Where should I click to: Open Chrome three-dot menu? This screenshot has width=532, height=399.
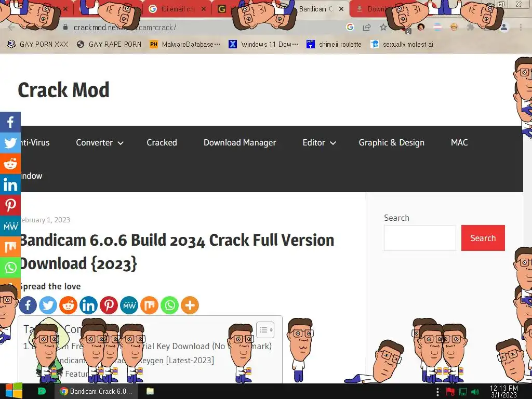click(x=521, y=28)
